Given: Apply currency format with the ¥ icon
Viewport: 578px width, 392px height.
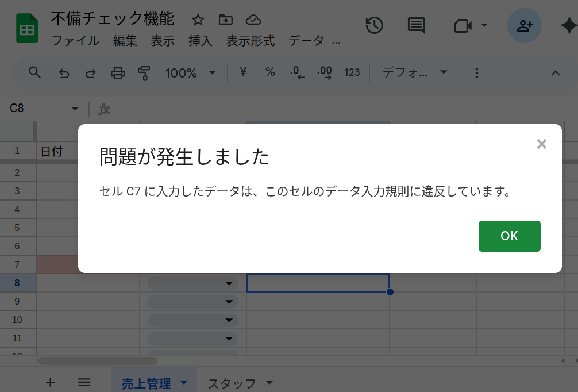Looking at the screenshot, I should (242, 73).
